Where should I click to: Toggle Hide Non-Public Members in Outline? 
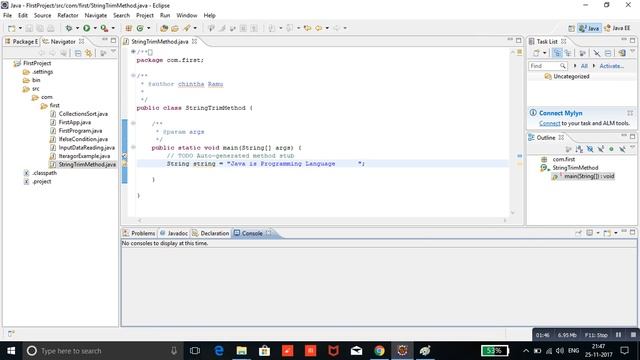coord(611,149)
